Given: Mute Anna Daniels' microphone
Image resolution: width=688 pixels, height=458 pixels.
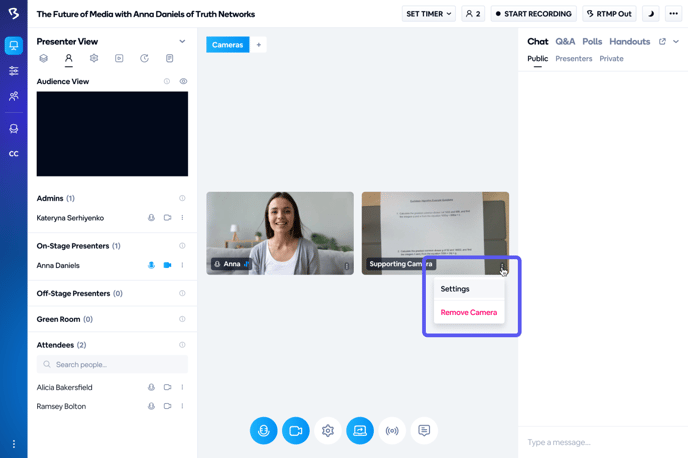Looking at the screenshot, I should coord(151,265).
